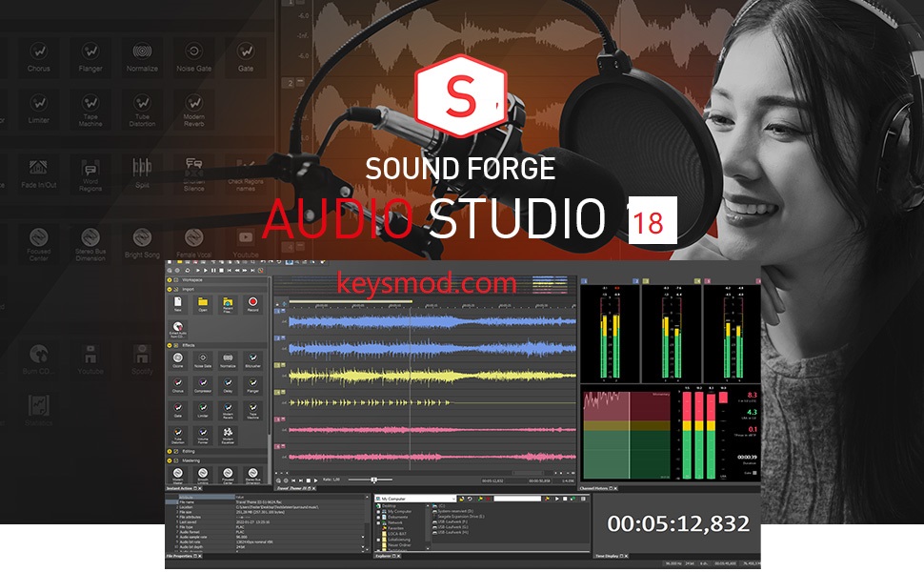Click the New file icon in Import
Screen dimensions: 924x572
178,304
